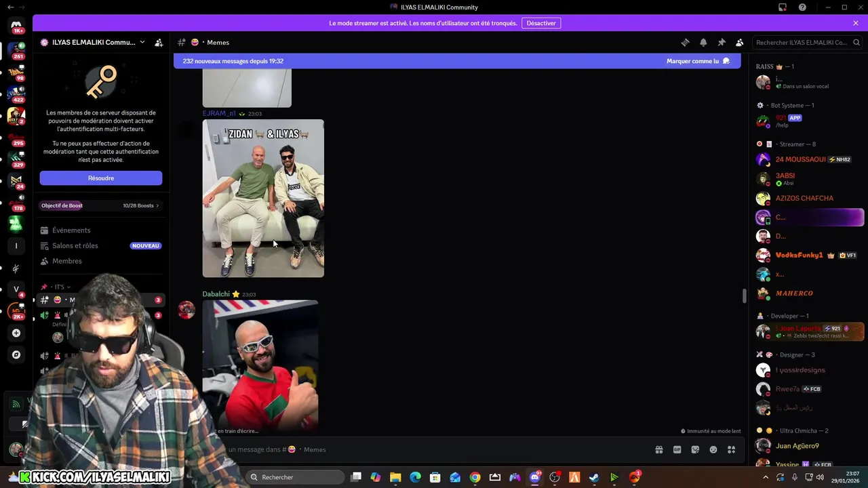Click the EJRAM_n1 username
This screenshot has height=488, width=868.
coord(219,113)
